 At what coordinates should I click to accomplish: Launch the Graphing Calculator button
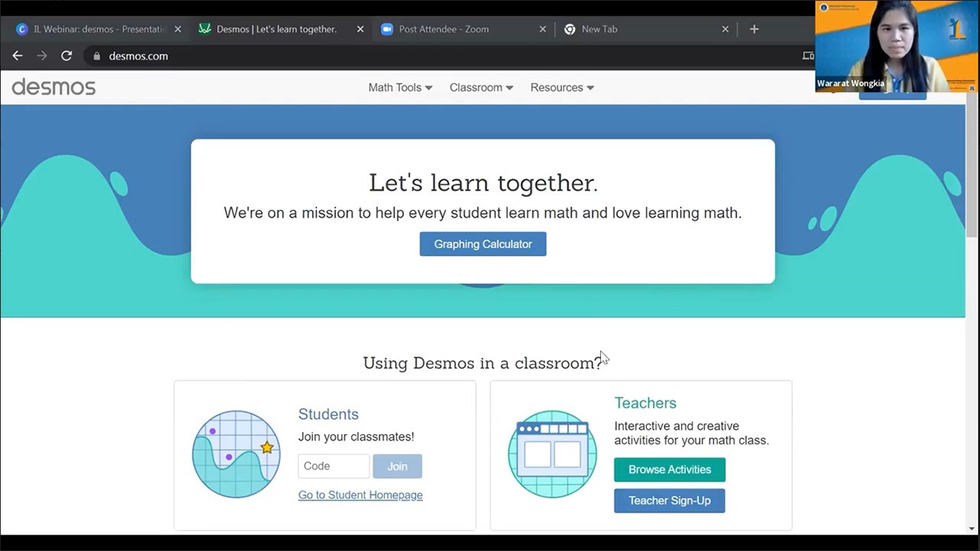pyautogui.click(x=483, y=244)
